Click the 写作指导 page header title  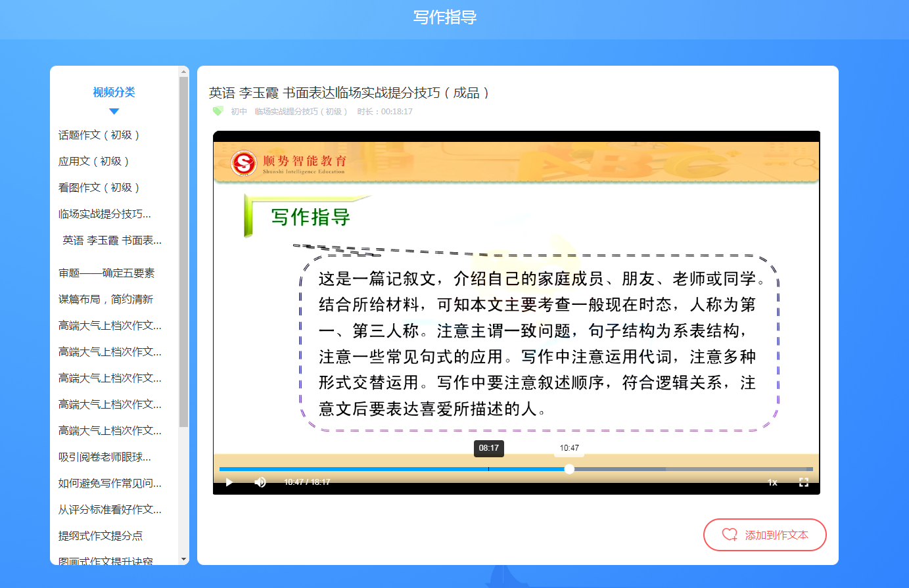(445, 17)
